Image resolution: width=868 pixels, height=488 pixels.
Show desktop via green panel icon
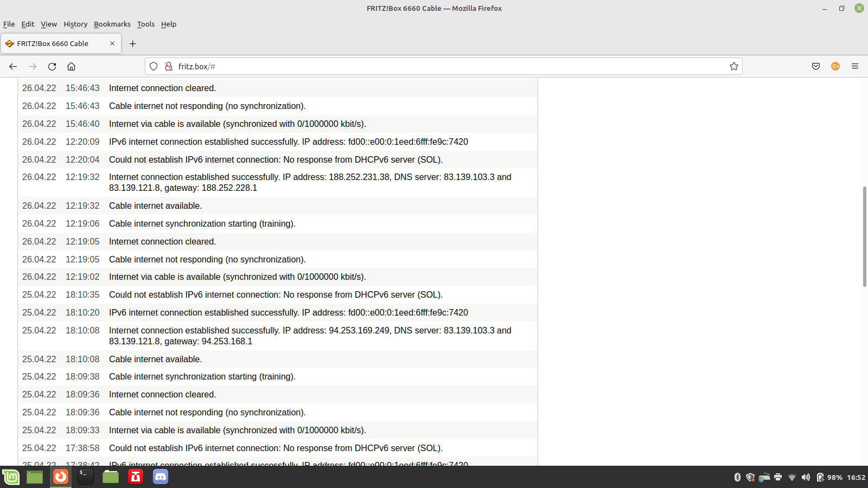tap(35, 477)
